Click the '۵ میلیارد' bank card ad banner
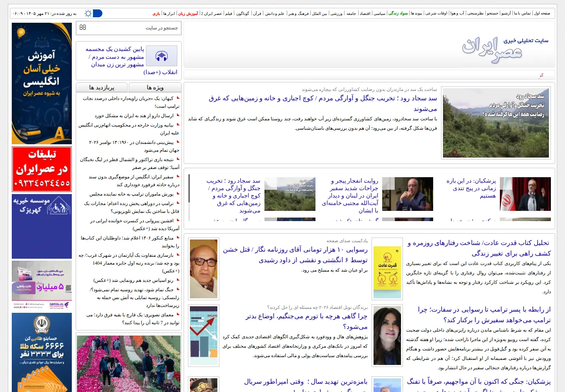Image resolution: width=565 pixels, height=392 pixels. pyautogui.click(x=42, y=285)
